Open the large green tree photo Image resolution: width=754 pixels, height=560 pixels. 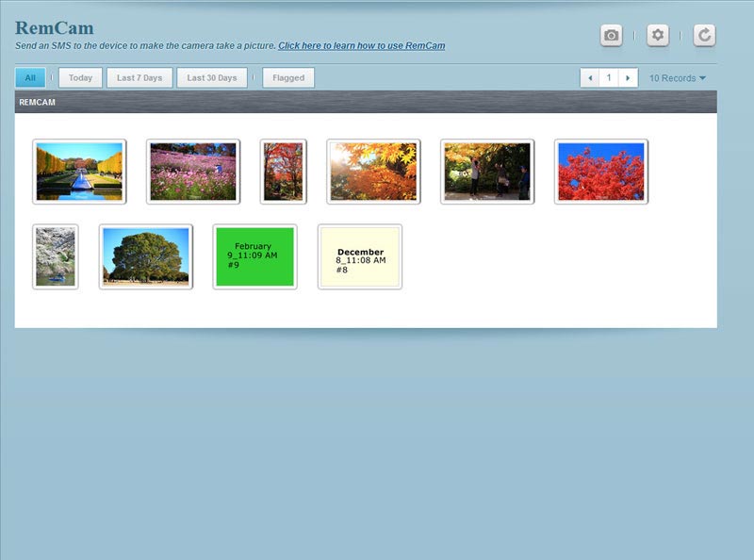pos(146,256)
